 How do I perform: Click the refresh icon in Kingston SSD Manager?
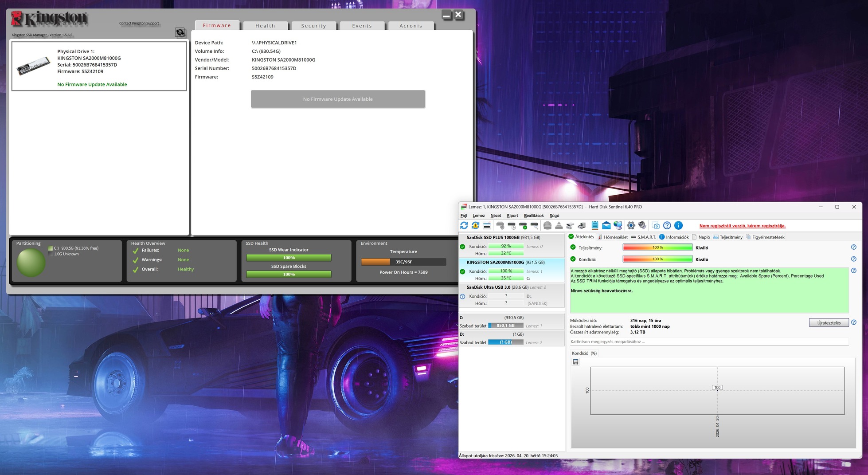pyautogui.click(x=180, y=32)
